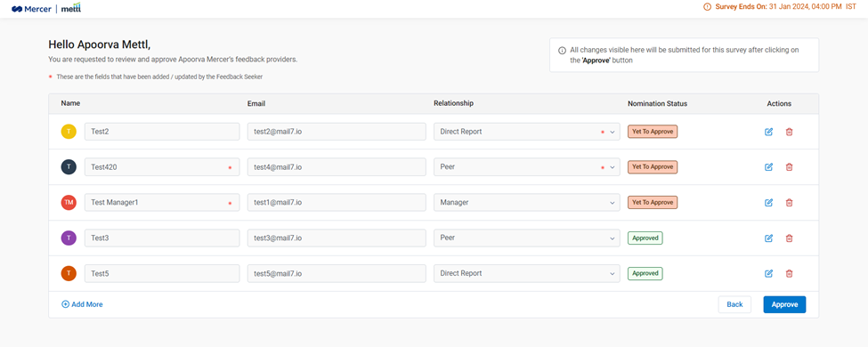Click the Back button
The height and width of the screenshot is (347, 868).
coord(734,304)
